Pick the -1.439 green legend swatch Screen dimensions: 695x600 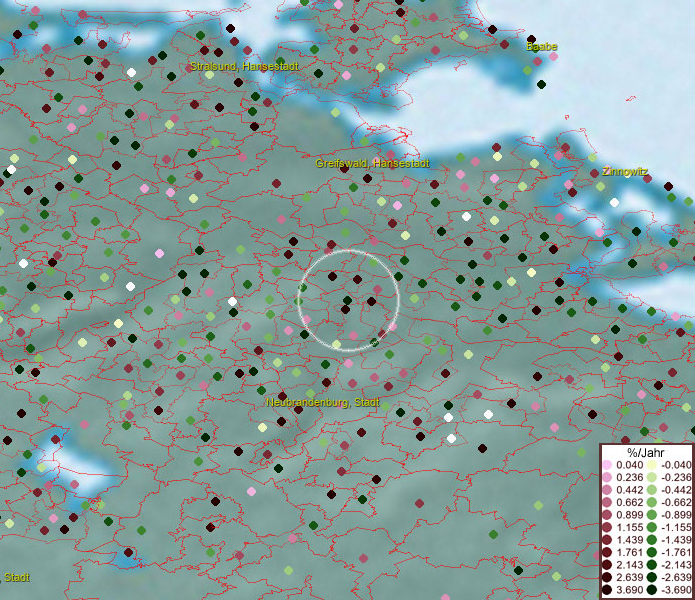(652, 540)
